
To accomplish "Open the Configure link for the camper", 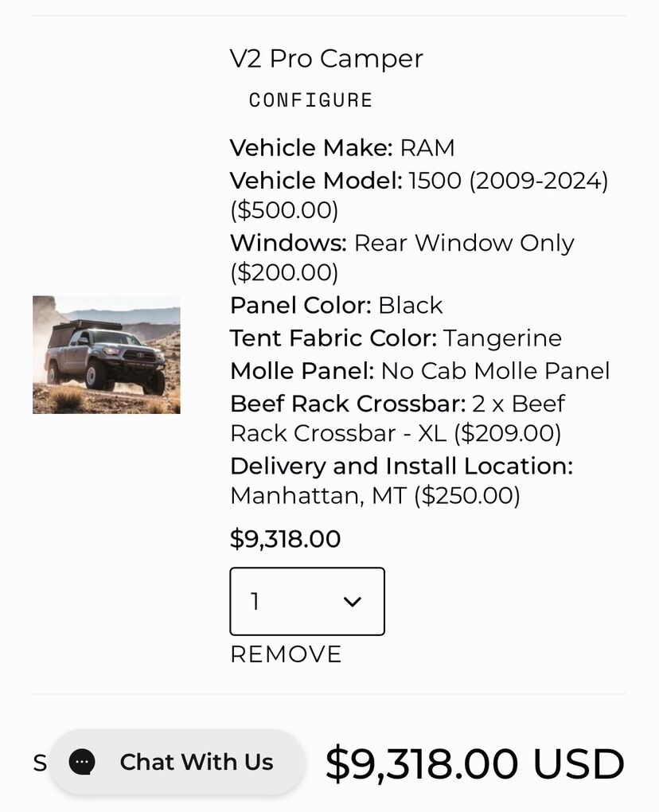I will click(310, 100).
